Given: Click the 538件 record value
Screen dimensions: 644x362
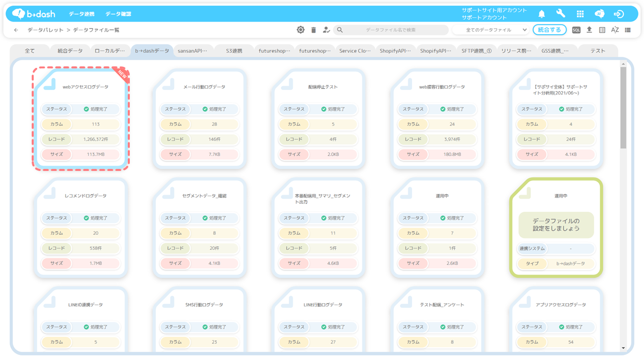Looking at the screenshot, I should coord(96,248).
